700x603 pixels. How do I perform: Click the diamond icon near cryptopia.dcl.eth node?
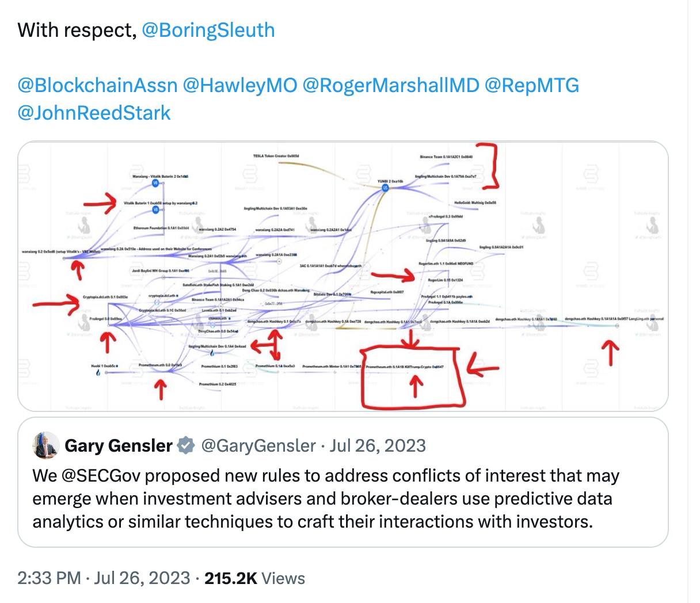tap(157, 303)
